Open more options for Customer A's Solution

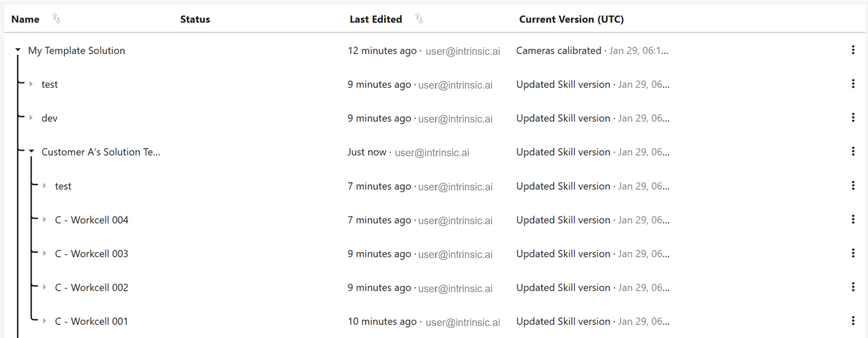coord(853,152)
